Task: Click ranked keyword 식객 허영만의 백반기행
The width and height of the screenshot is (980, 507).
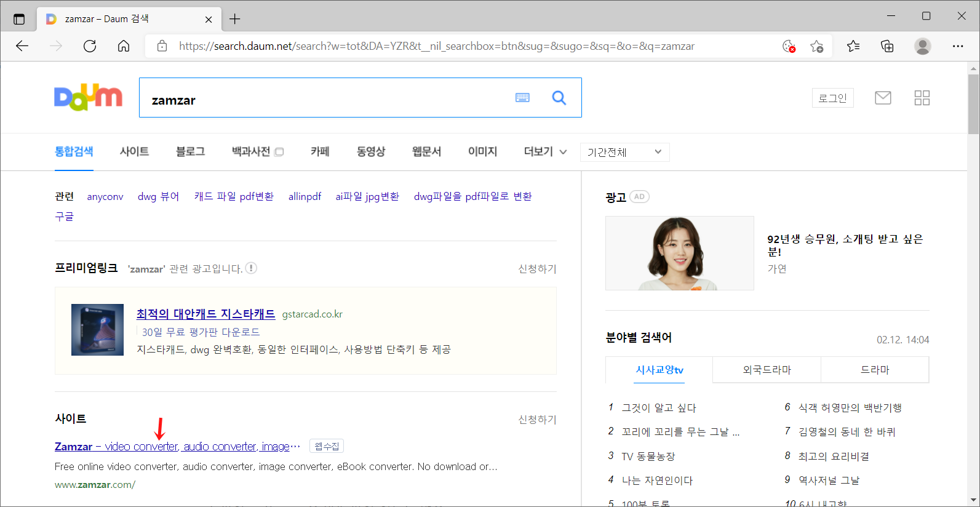Action: coord(850,408)
